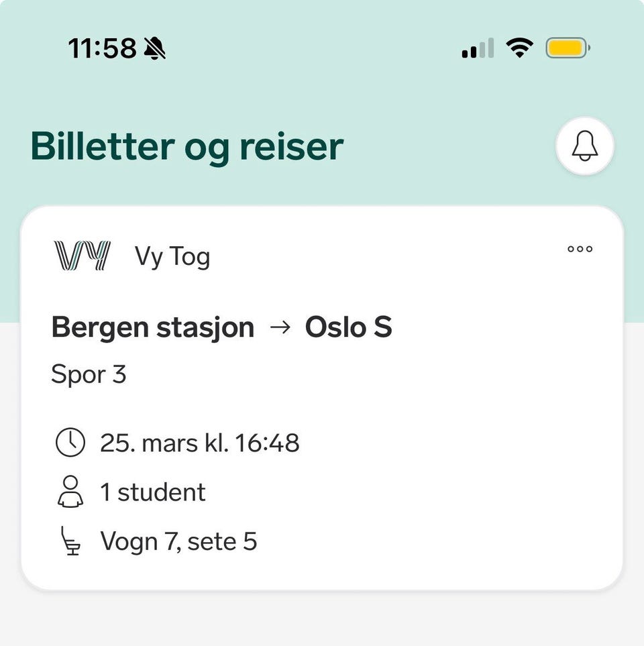Open notifications via the bell button

[x=585, y=146]
